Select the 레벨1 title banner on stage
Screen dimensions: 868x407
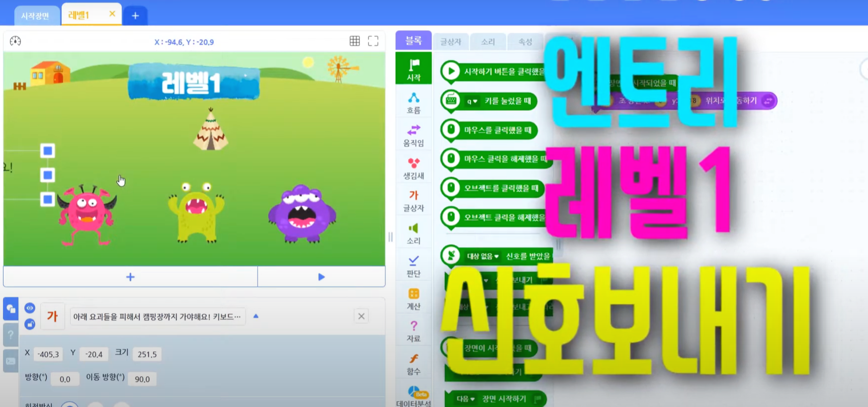[x=193, y=82]
